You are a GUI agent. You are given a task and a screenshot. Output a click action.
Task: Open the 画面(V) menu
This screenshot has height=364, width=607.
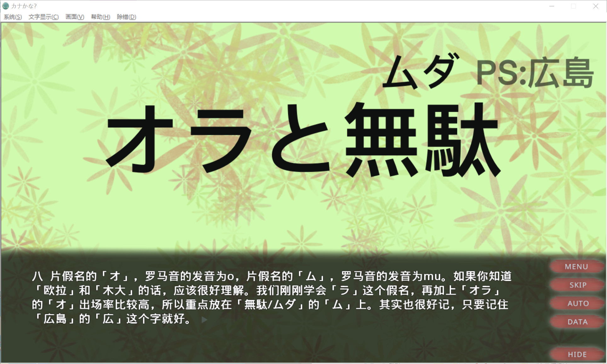click(74, 17)
